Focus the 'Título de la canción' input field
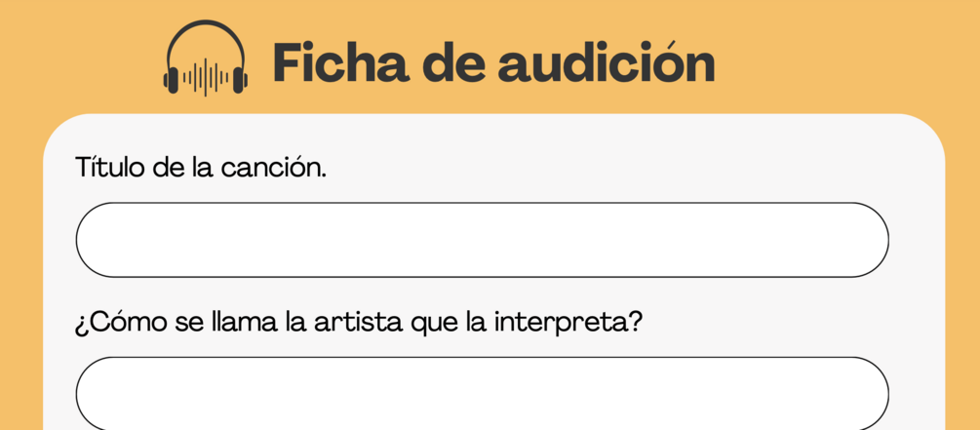Image resolution: width=980 pixels, height=430 pixels. [x=482, y=239]
